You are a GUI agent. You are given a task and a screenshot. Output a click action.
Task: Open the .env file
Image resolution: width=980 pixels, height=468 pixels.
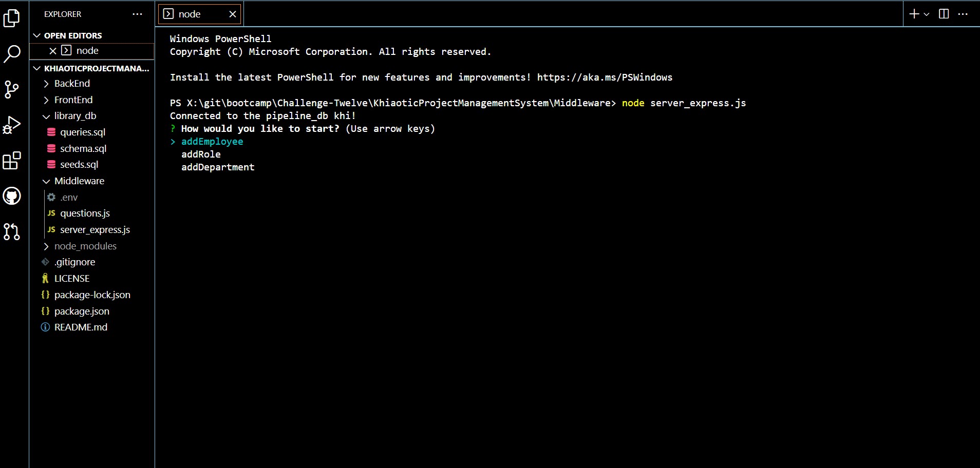69,197
